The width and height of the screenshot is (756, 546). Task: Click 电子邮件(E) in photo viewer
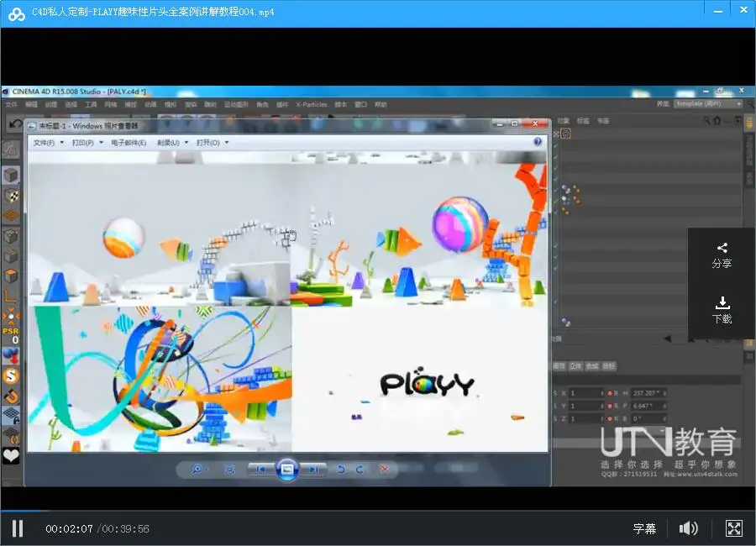pyautogui.click(x=129, y=142)
